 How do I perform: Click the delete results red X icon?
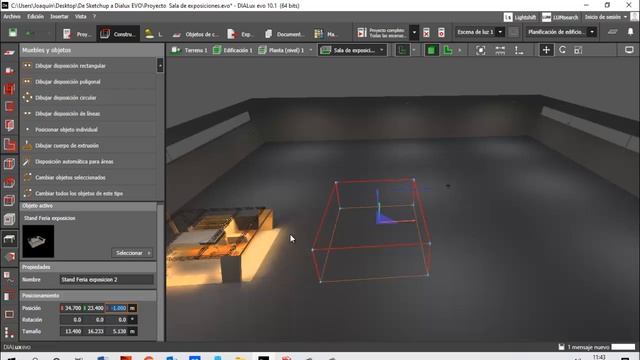click(426, 33)
